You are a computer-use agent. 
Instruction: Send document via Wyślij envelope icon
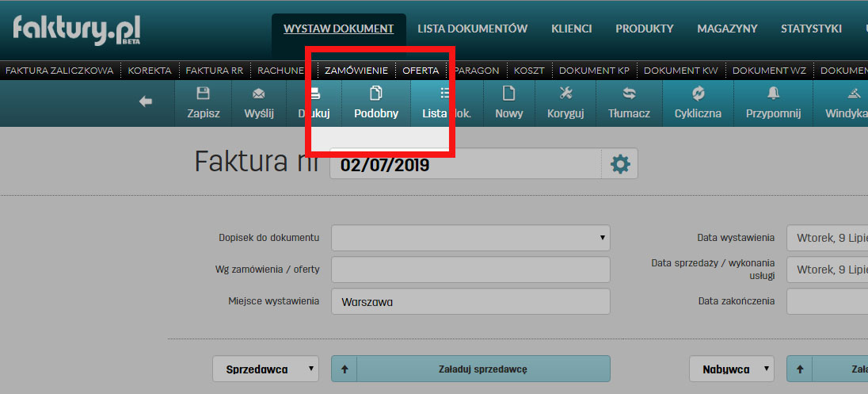click(x=259, y=103)
